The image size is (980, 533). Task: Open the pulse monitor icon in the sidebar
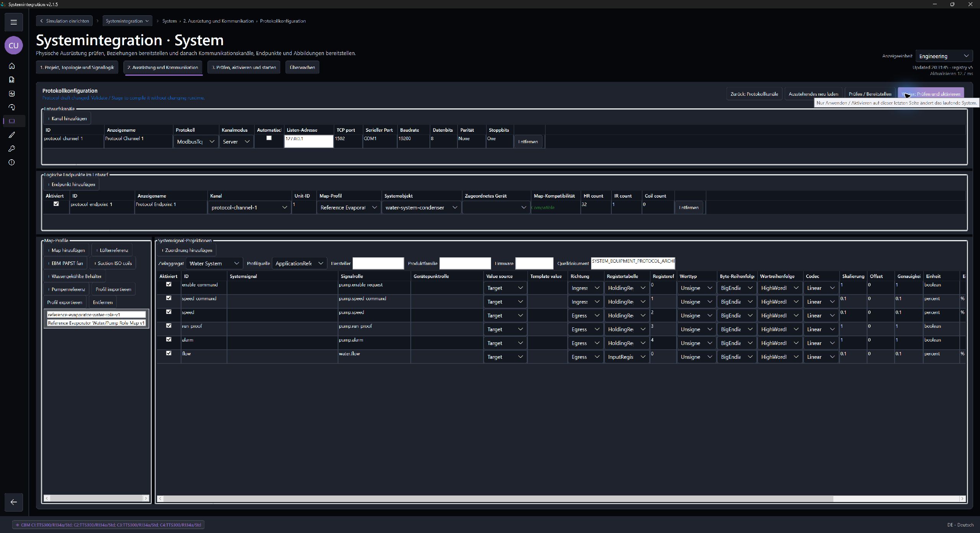coord(12,93)
